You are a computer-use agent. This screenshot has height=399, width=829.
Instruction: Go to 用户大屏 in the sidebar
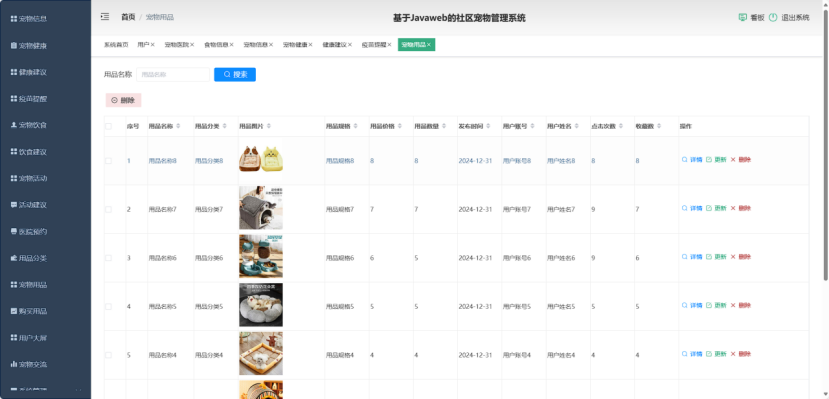29,338
